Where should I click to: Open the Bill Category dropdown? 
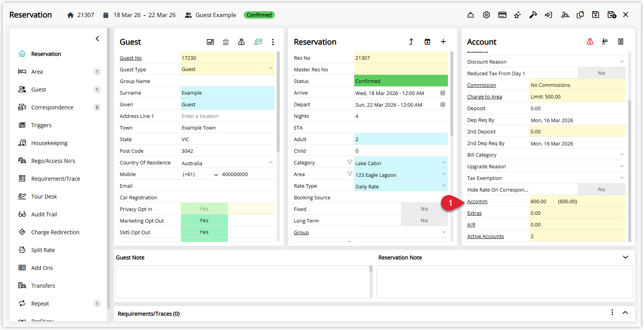click(x=622, y=154)
